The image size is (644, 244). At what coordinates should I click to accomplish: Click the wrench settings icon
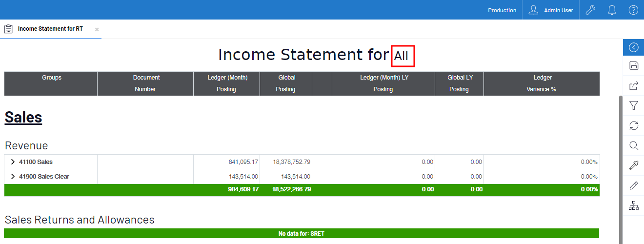coord(590,10)
